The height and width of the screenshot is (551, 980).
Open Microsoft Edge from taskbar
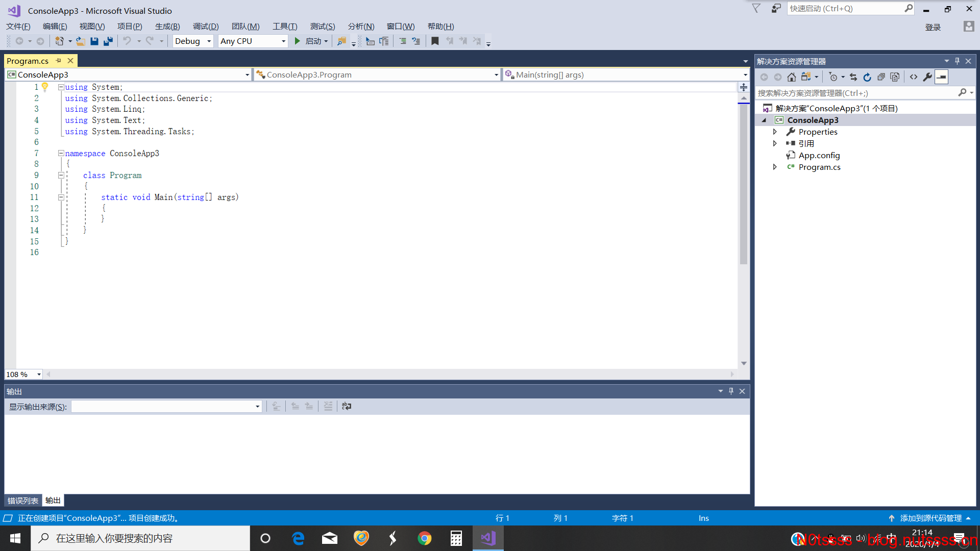coord(298,538)
